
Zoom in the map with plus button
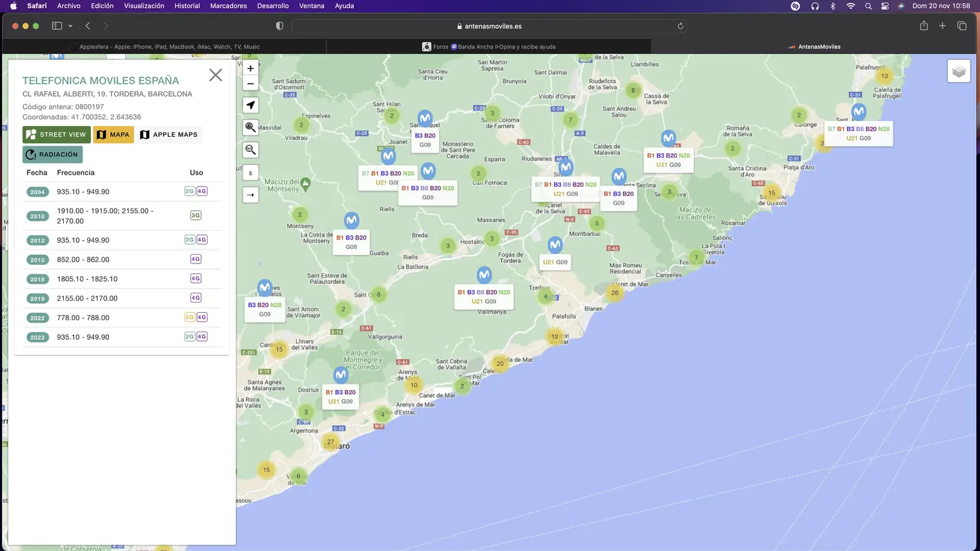point(250,68)
